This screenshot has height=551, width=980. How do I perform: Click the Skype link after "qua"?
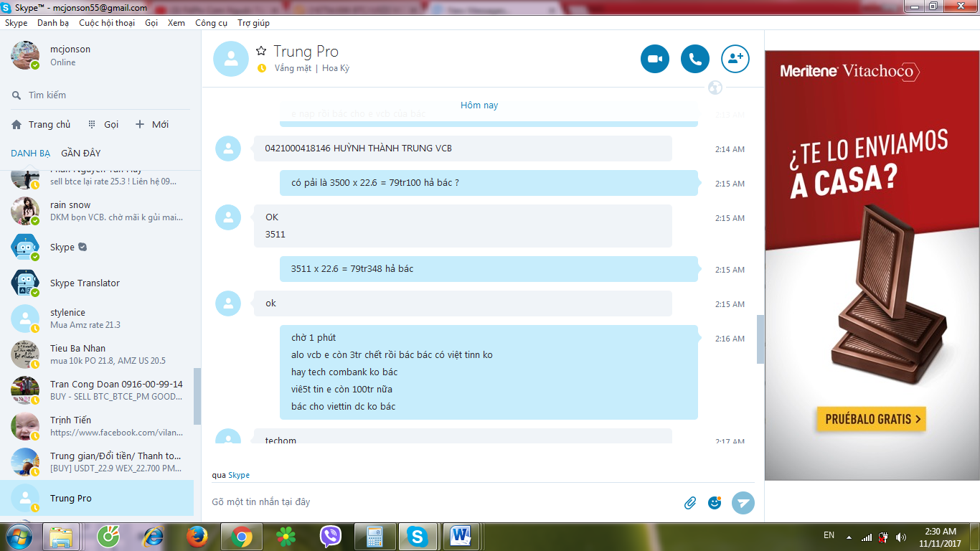pos(239,475)
